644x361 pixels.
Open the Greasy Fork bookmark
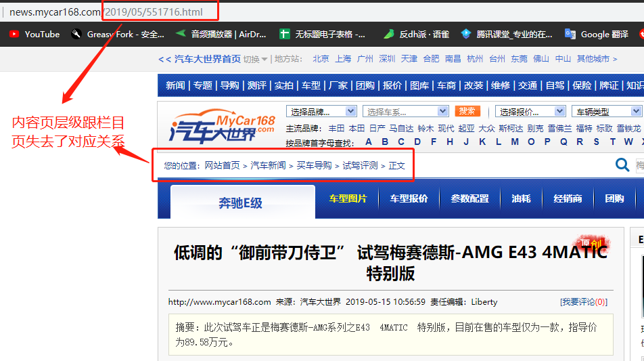click(118, 34)
